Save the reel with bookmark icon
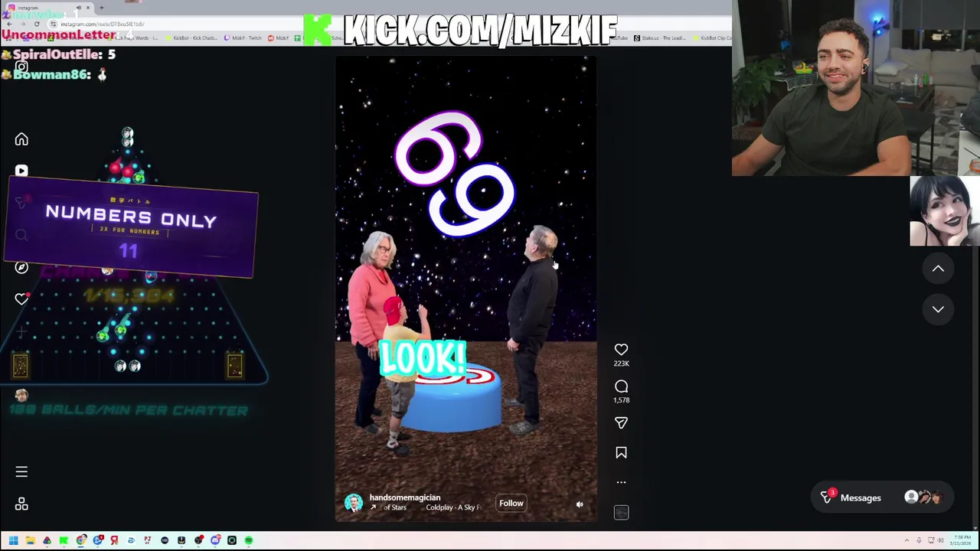This screenshot has width=980, height=551. pyautogui.click(x=621, y=453)
